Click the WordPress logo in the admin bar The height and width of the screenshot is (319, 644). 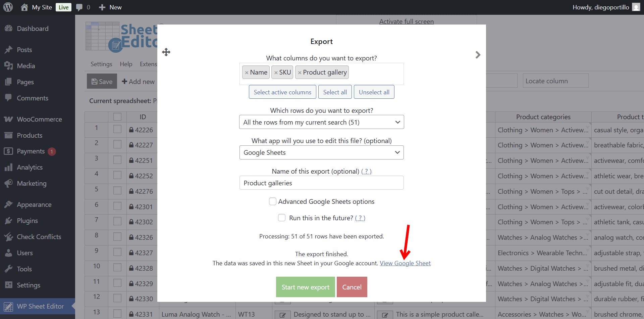7,7
